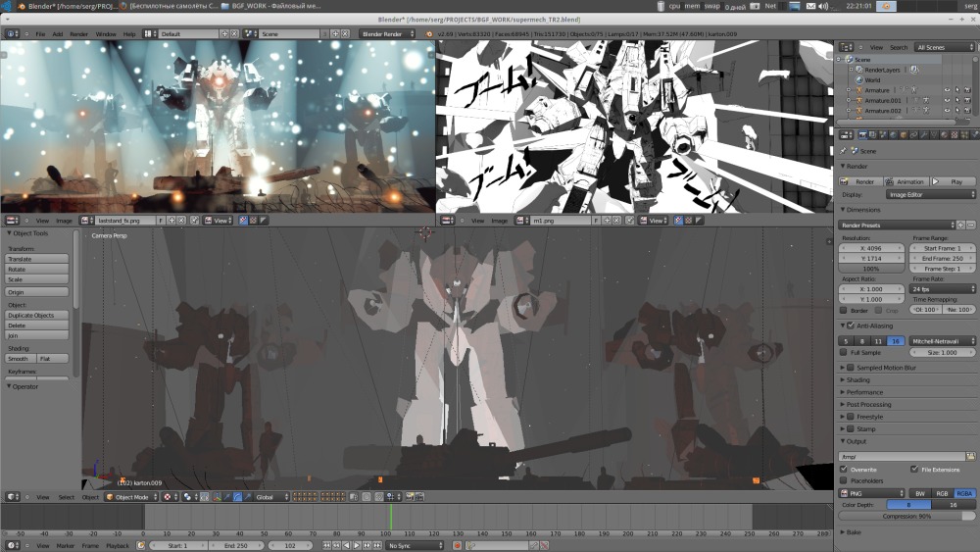Click the 3D manipulator toggle icon
Viewport: 980px width, 552px height.
[x=216, y=497]
